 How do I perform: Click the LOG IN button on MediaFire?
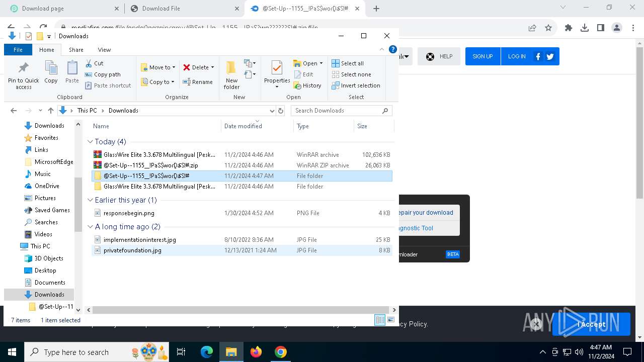pos(517,56)
